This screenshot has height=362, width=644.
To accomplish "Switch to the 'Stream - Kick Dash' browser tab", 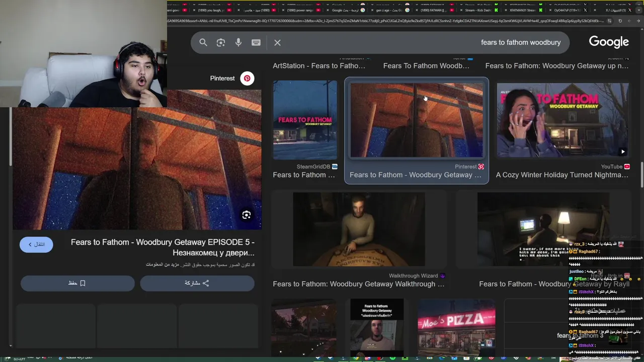I will (478, 10).
